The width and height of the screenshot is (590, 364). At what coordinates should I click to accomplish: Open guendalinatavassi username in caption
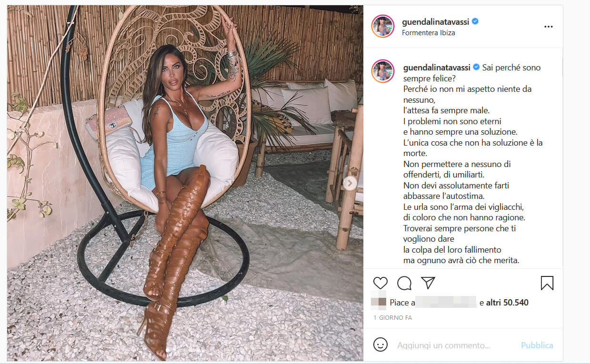click(x=438, y=68)
